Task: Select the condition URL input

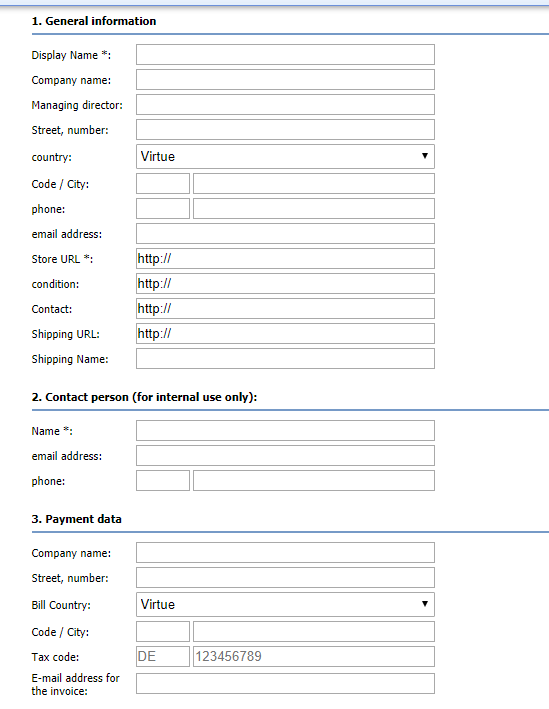Action: pos(285,284)
